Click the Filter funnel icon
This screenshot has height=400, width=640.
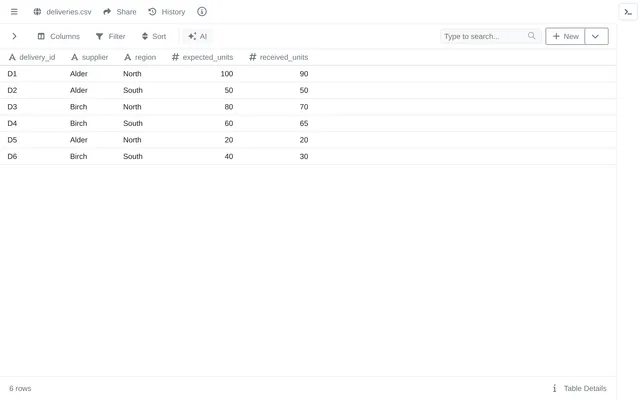[99, 37]
